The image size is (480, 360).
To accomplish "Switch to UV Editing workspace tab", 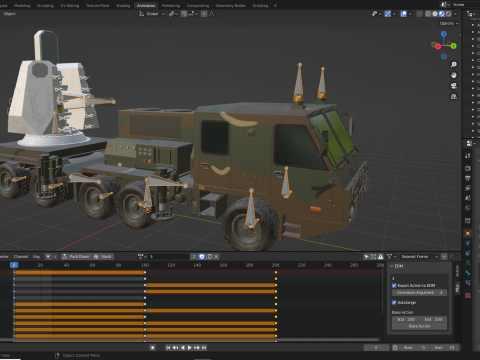I will point(69,5).
